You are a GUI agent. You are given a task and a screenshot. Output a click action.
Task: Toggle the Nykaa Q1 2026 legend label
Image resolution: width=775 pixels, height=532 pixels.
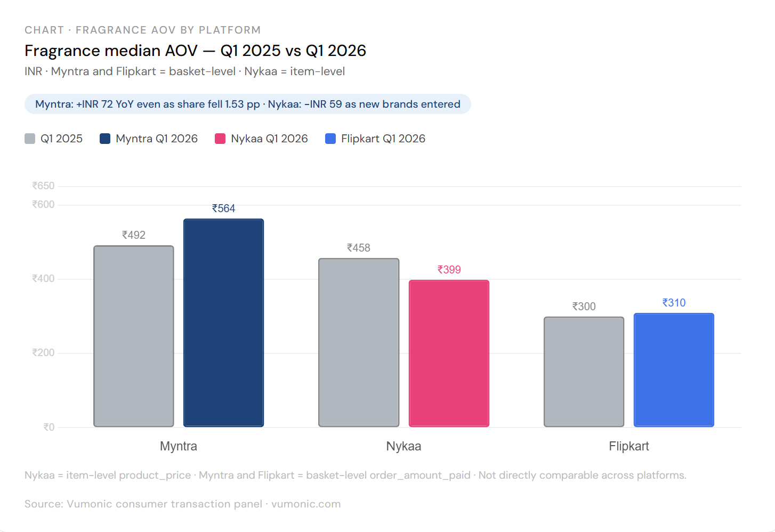[x=269, y=139]
